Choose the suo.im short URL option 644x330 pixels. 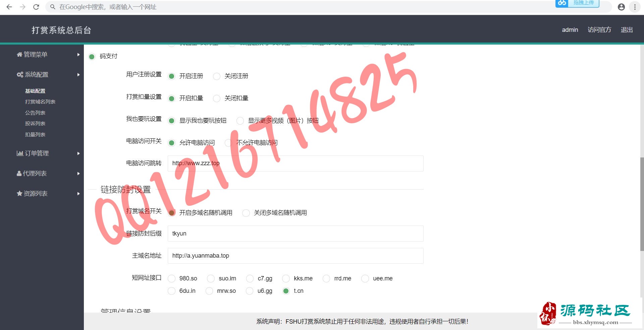211,278
